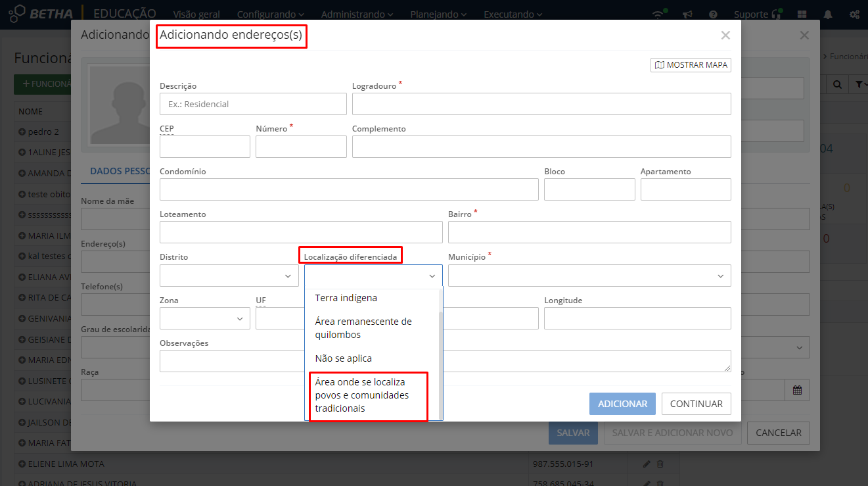The width and height of the screenshot is (868, 486).
Task: Focus the Bloco input field
Action: click(x=589, y=189)
